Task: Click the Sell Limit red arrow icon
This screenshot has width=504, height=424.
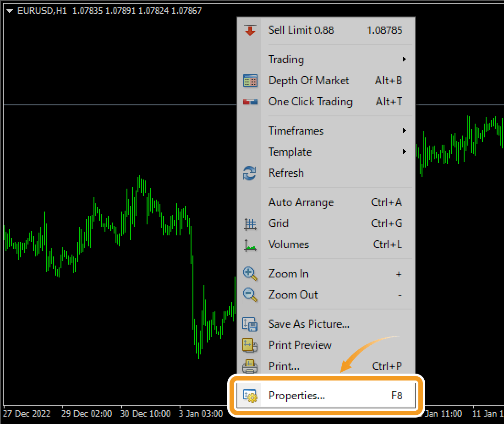Action: pos(250,31)
